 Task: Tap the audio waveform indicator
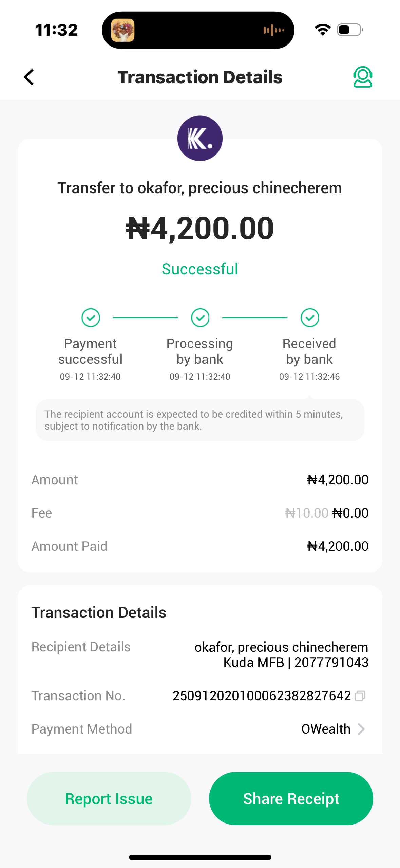(273, 30)
